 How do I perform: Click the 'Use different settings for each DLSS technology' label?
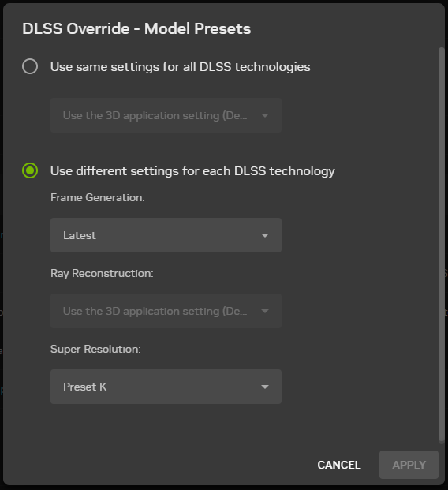(192, 171)
